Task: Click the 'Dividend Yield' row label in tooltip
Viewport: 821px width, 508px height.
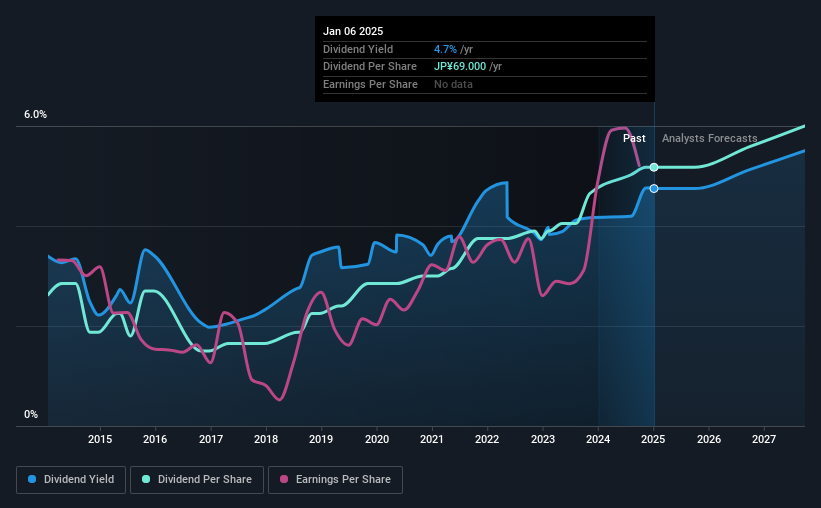Action: pos(358,49)
